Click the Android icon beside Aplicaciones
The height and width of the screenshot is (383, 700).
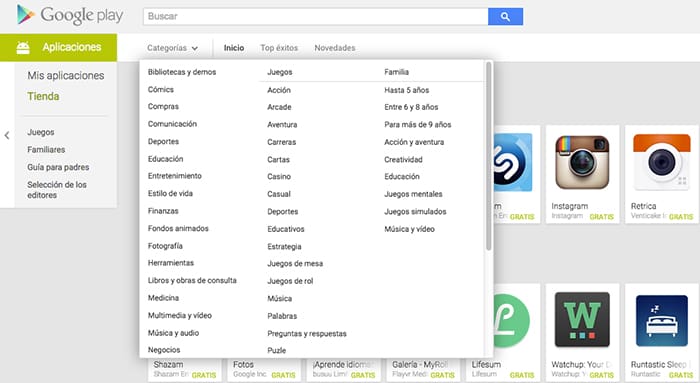tap(23, 47)
